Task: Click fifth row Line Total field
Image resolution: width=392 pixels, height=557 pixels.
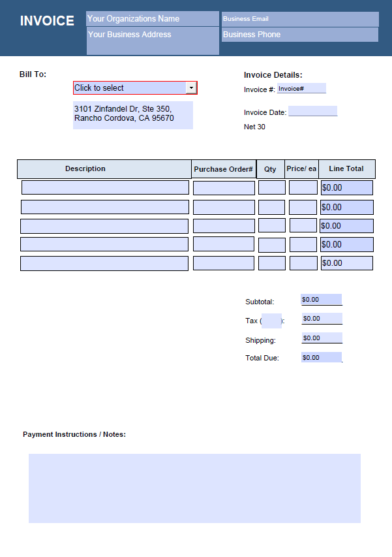Action: tap(347, 263)
